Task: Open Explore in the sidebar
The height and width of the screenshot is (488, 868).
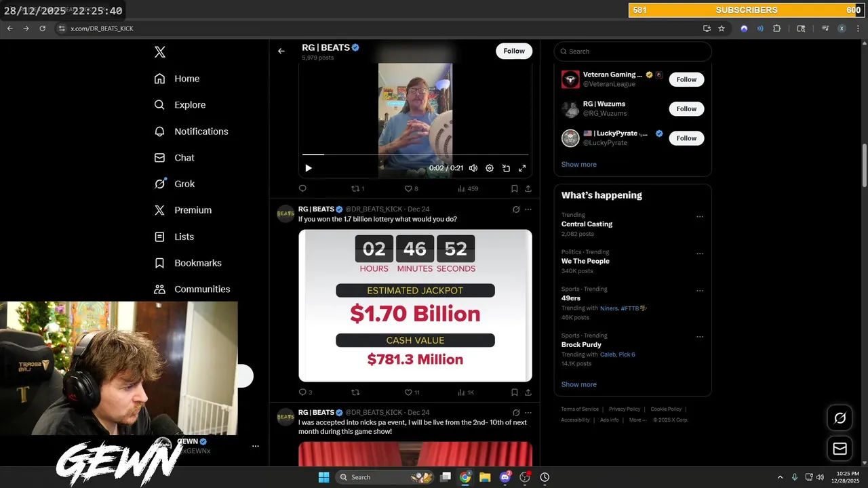Action: coord(180,105)
